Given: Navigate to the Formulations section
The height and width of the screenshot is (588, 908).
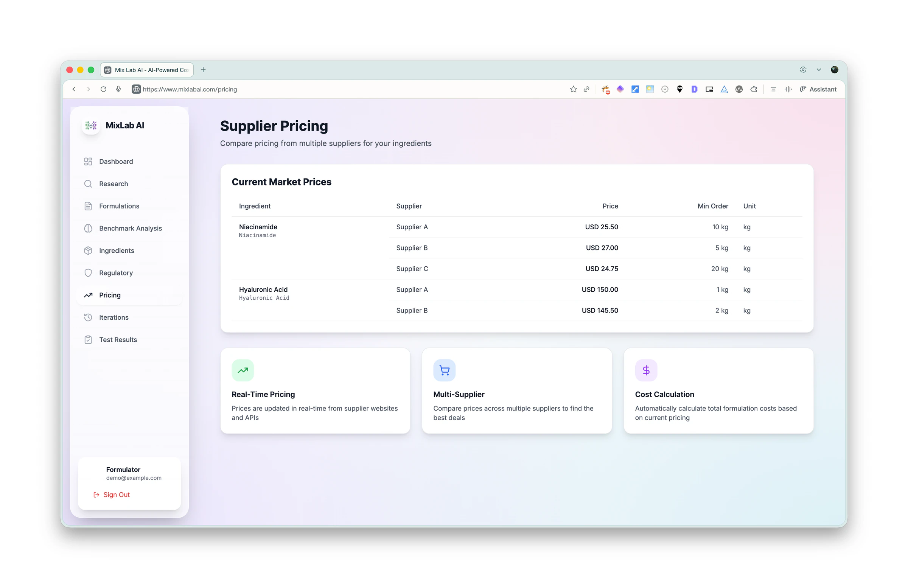Looking at the screenshot, I should pos(129,206).
